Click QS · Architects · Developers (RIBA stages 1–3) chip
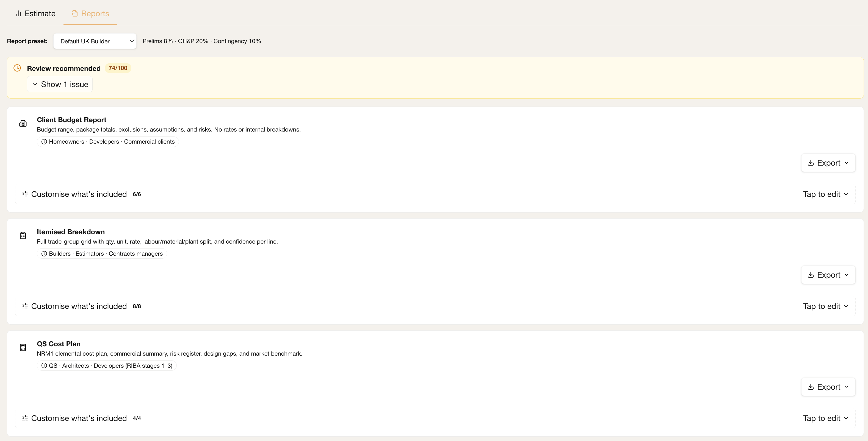This screenshot has height=441, width=868. (x=107, y=365)
